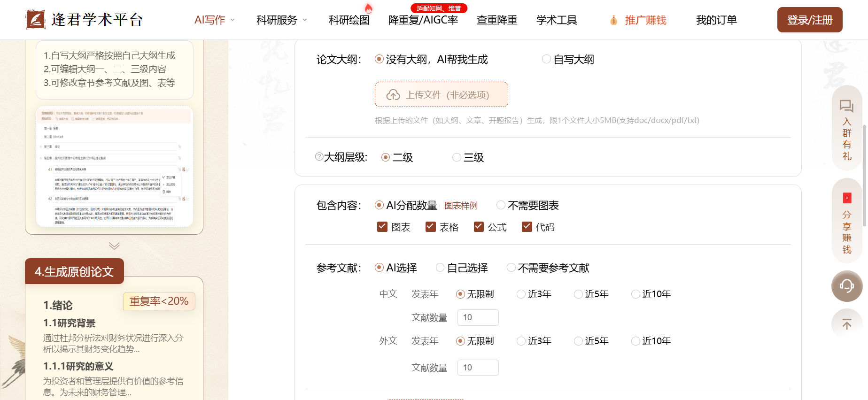Expand the AI写作 dropdown menu

click(x=215, y=20)
